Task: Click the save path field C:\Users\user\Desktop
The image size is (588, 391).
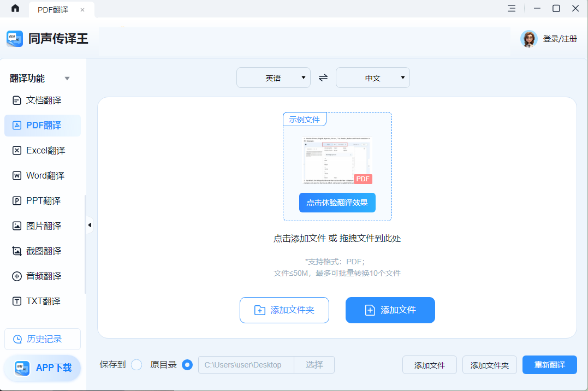Action: click(246, 365)
